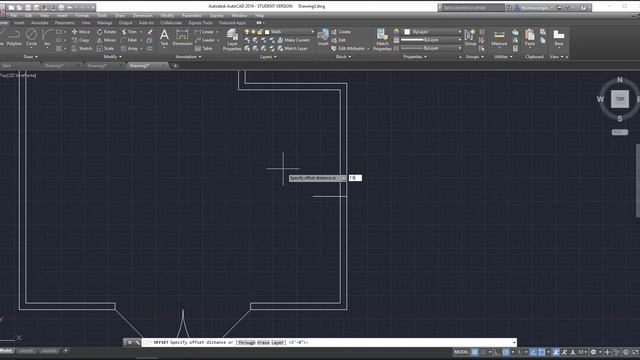Toggle object snap tracking in status bar
This screenshot has height=360, width=640.
coord(533,352)
